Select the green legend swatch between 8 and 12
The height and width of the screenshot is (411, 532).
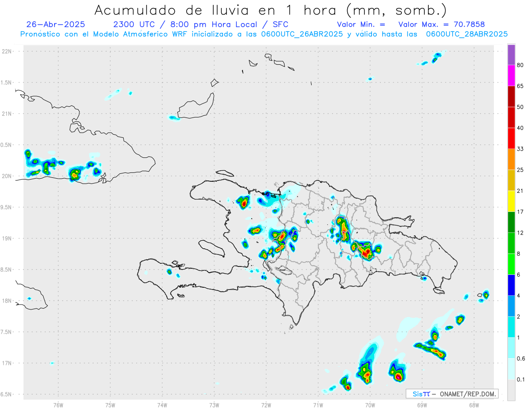click(511, 243)
